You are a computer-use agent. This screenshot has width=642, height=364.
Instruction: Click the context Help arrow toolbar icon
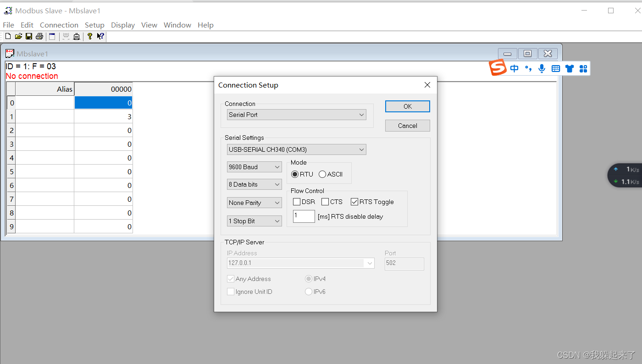point(100,36)
